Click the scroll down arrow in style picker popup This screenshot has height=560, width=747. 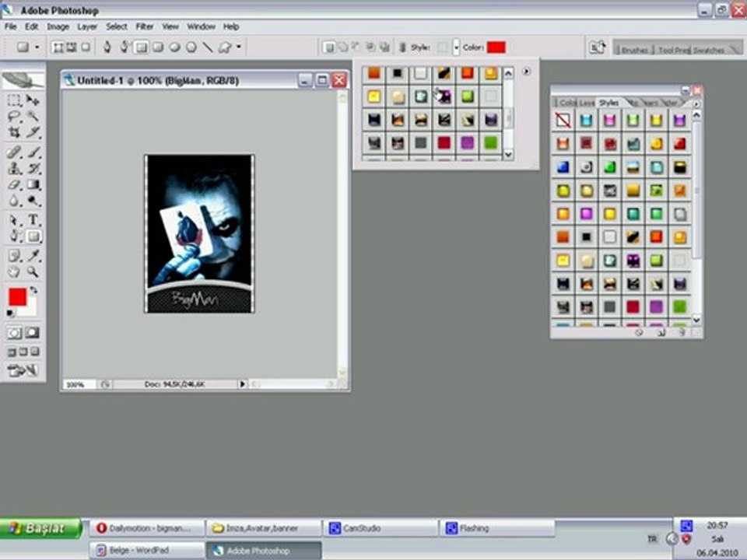[508, 154]
